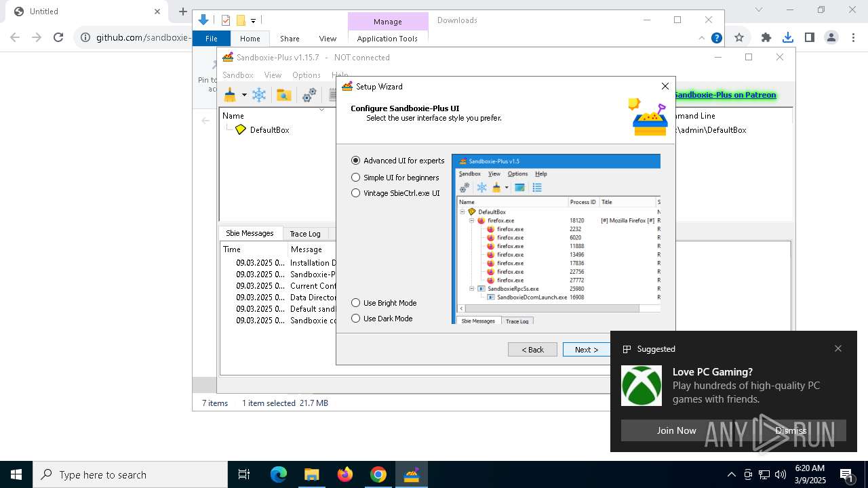Image resolution: width=868 pixels, height=488 pixels.
Task: Open a new Chrome tab with plus button
Action: [182, 12]
